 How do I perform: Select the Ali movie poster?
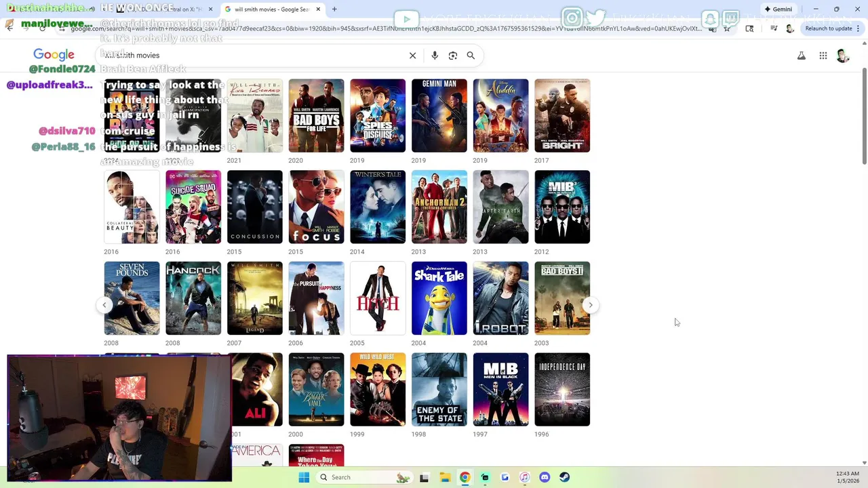click(258, 390)
